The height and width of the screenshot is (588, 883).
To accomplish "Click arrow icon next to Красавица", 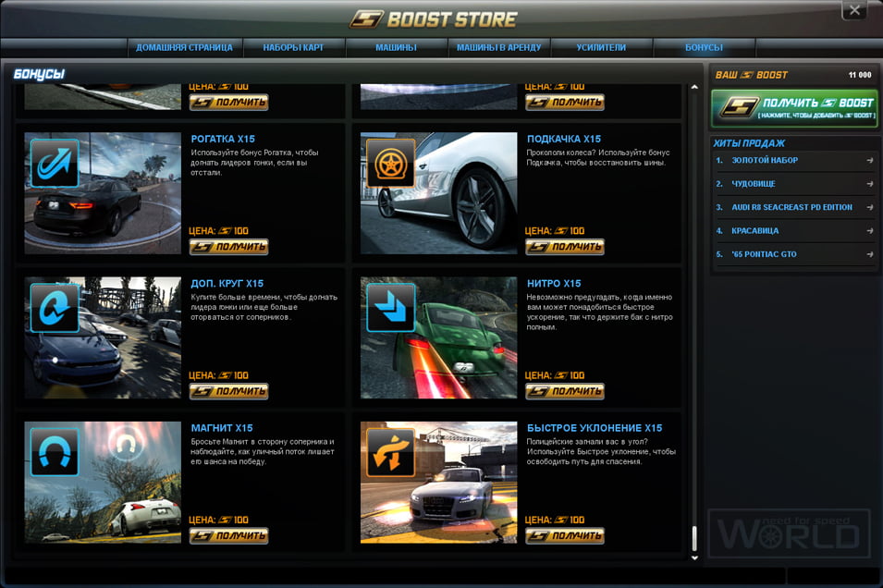I will tap(869, 231).
